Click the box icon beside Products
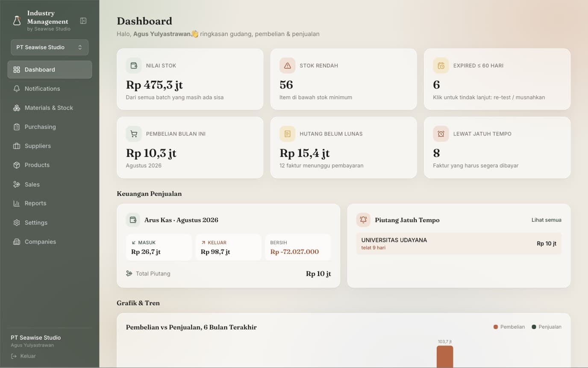 click(17, 165)
